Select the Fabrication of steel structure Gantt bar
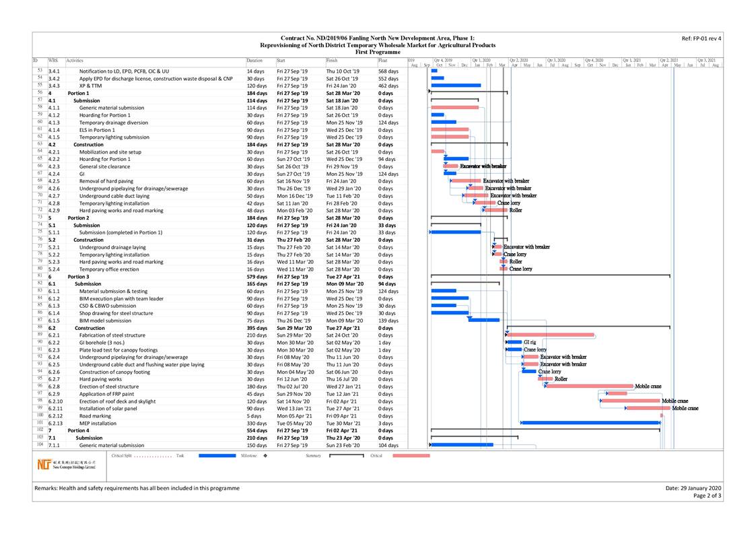This screenshot has height=534, width=756. 551,335
